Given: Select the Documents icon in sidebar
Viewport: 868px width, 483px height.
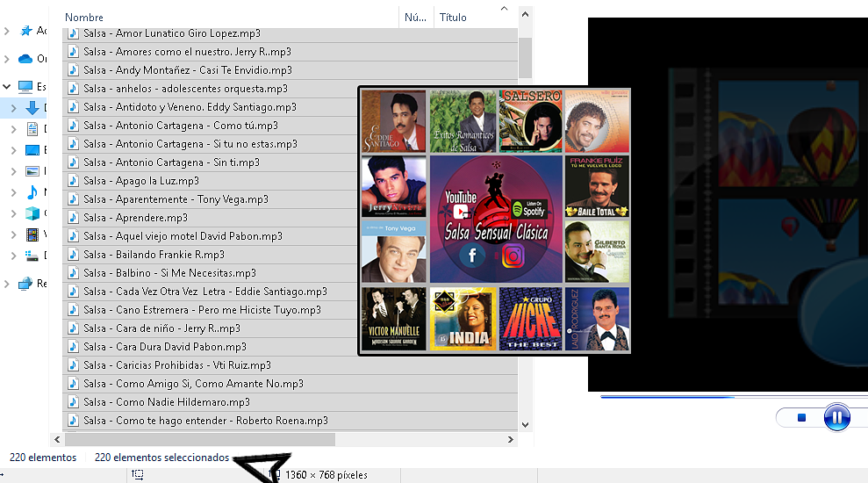Looking at the screenshot, I should (x=32, y=129).
